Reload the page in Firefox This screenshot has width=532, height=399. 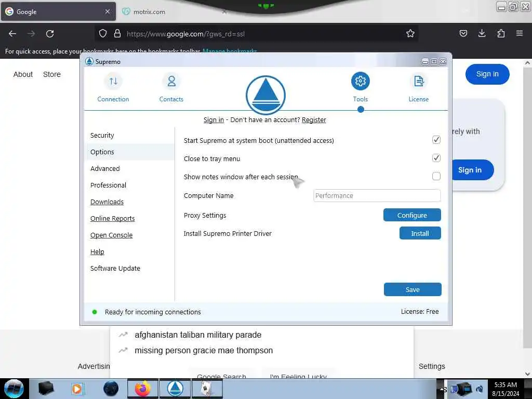(50, 34)
